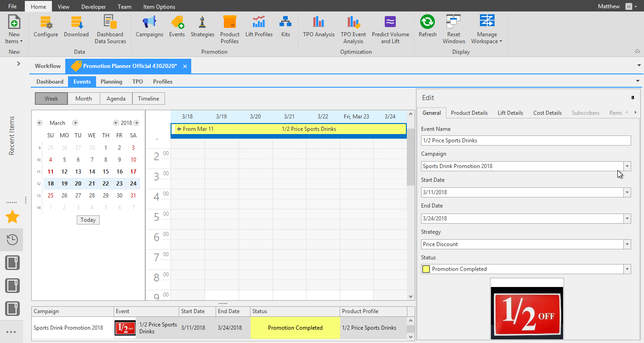Viewport: 644px width, 343px height.
Task: Open the Start Date picker dropdown
Action: click(x=627, y=192)
